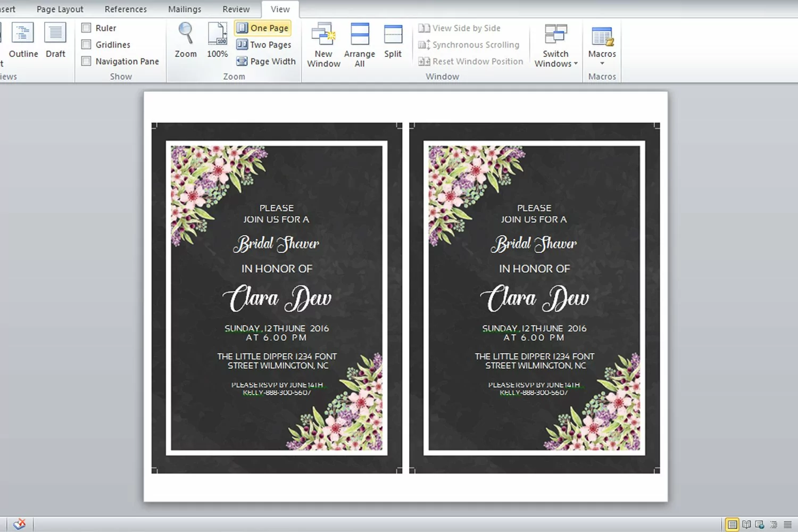Click "STREET WILMINGTON, NC" on left invitation
798x532 pixels.
(278, 365)
